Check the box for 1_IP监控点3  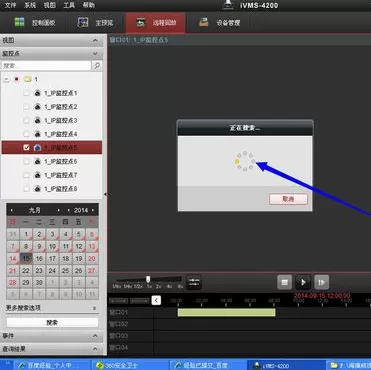tap(26, 121)
